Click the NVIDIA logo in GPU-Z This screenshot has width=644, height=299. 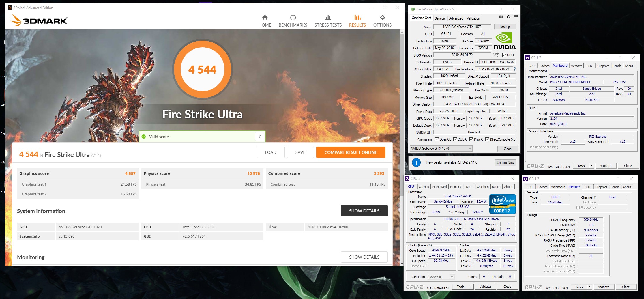click(x=505, y=41)
